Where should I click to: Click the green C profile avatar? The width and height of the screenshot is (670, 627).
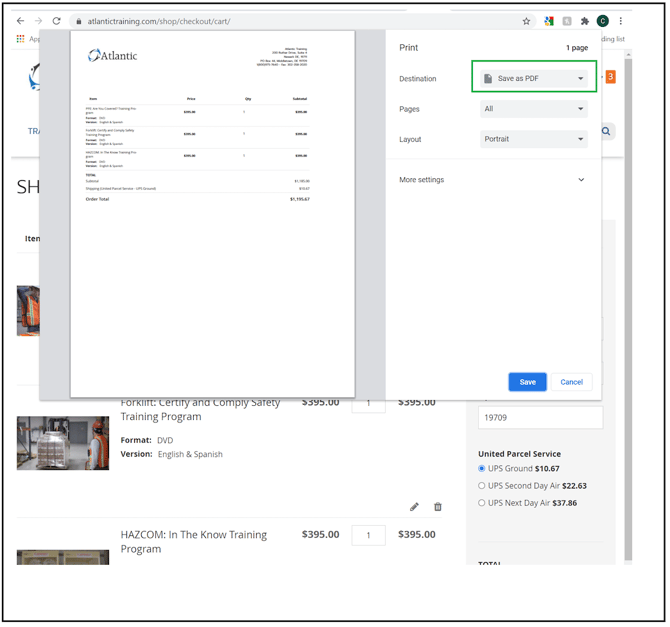pos(602,21)
